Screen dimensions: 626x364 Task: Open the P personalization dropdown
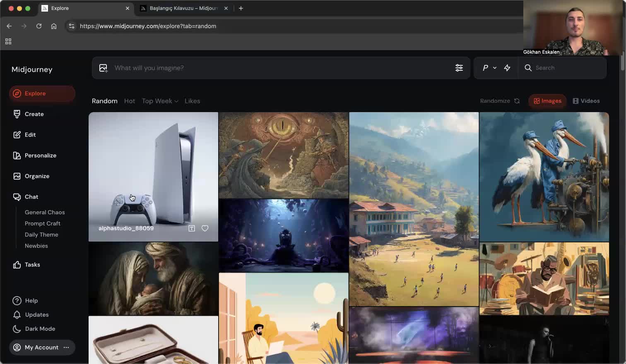pyautogui.click(x=489, y=68)
